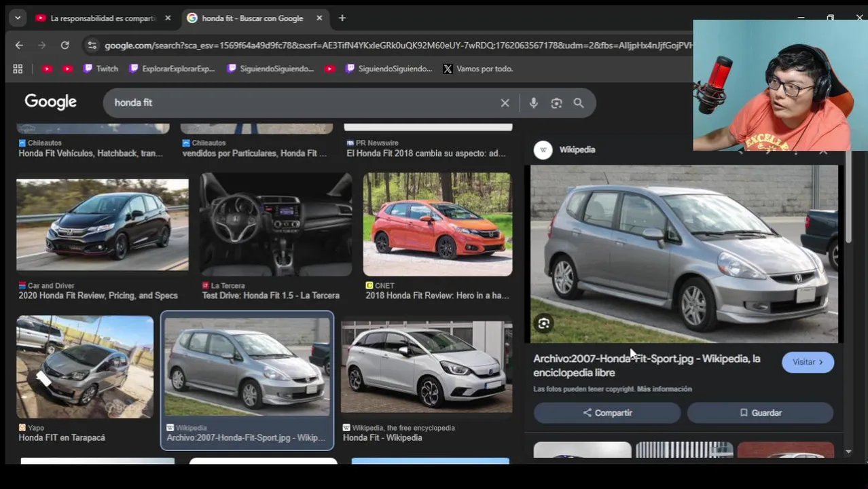Open 2020 Honda Fit Review, Pricing link
Image resolution: width=868 pixels, height=489 pixels.
point(98,295)
